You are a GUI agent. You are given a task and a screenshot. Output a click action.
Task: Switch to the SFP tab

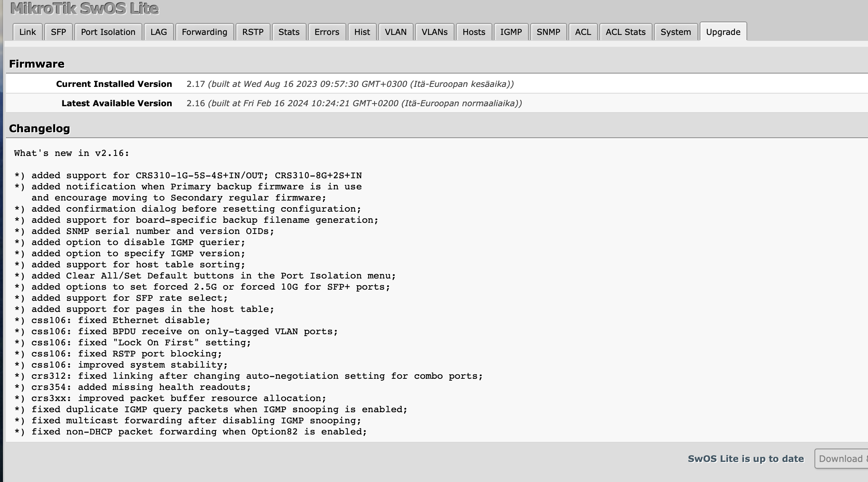point(58,32)
